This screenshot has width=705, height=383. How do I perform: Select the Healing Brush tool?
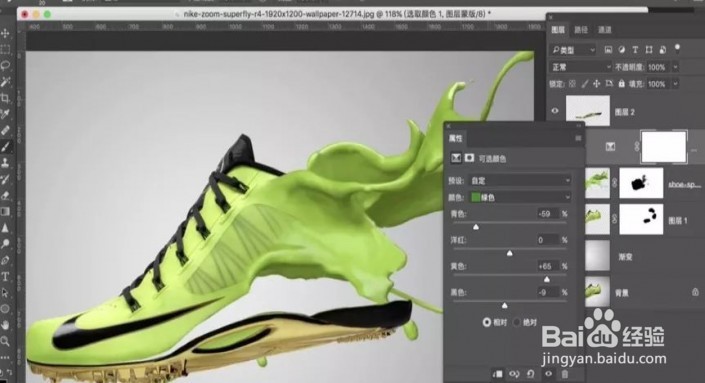5,130
